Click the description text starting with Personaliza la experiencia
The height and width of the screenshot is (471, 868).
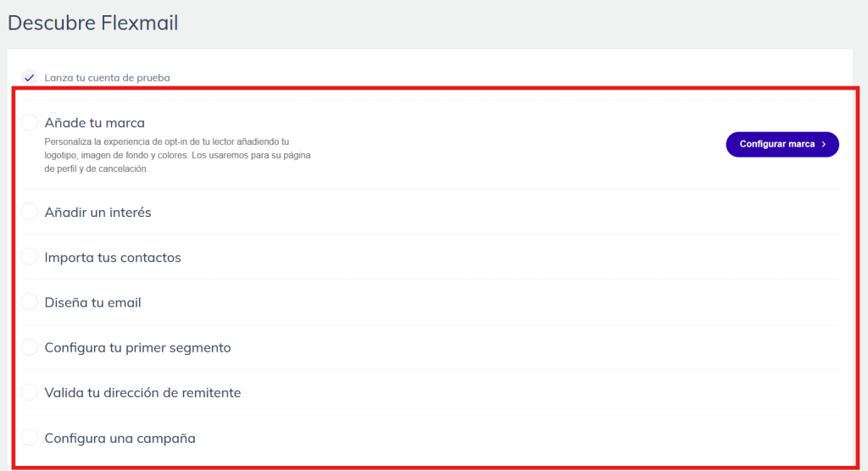click(178, 155)
